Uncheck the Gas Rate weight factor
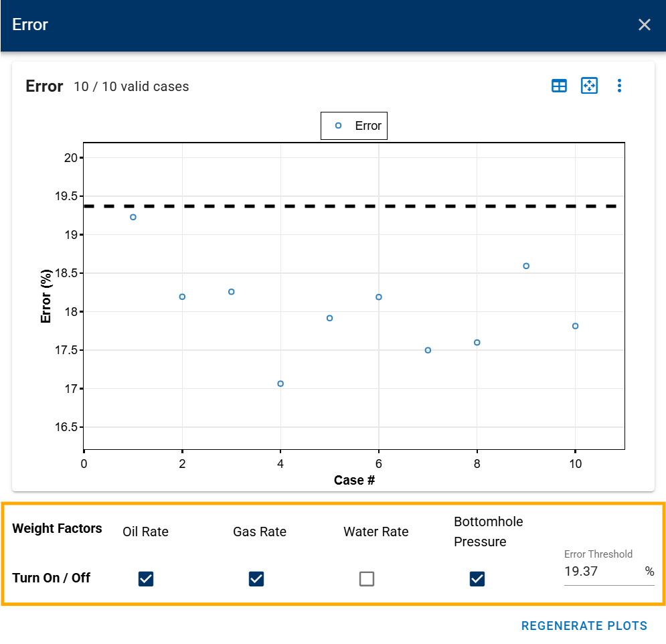The image size is (666, 644). (256, 578)
